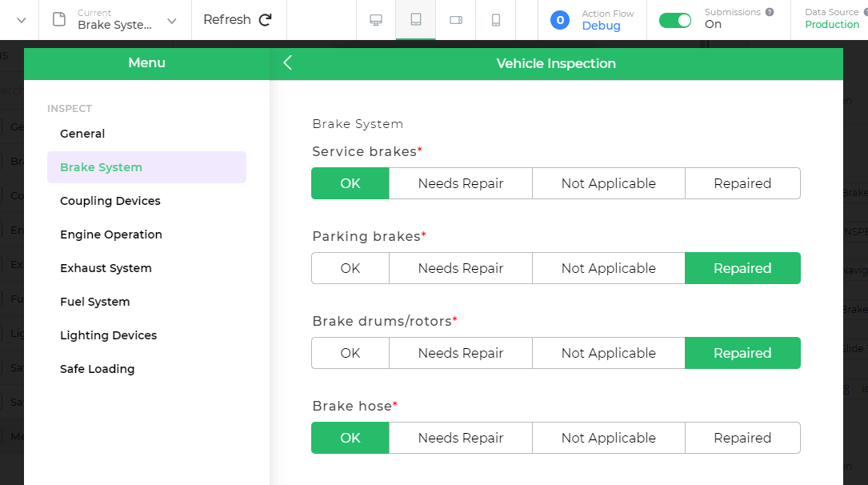
Task: Click the Submissions help question mark icon
Action: tap(770, 12)
